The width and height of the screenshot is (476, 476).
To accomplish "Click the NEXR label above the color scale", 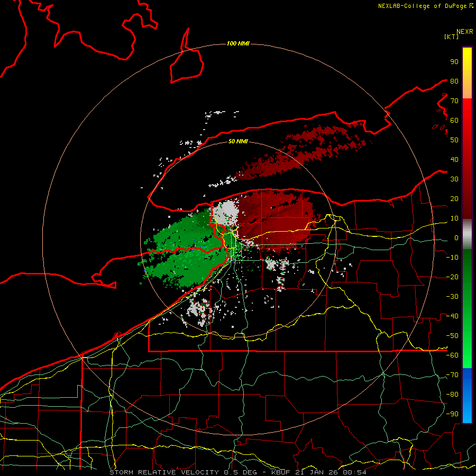I will tap(465, 32).
